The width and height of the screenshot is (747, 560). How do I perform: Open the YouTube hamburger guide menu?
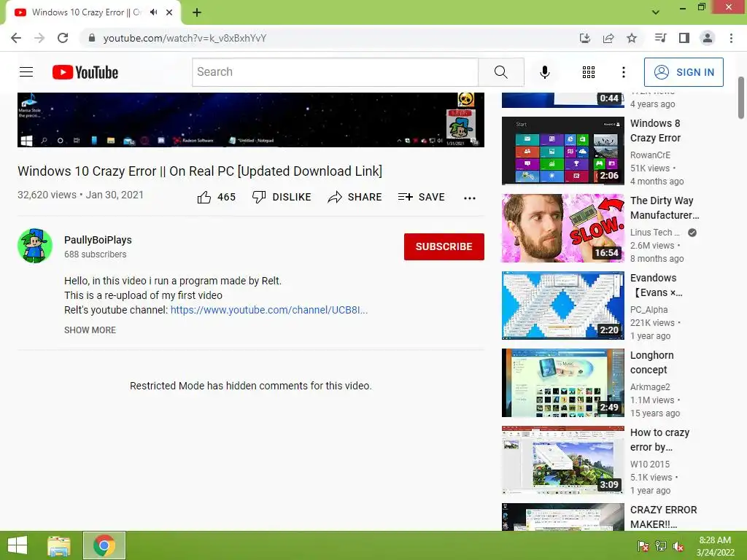click(x=26, y=72)
